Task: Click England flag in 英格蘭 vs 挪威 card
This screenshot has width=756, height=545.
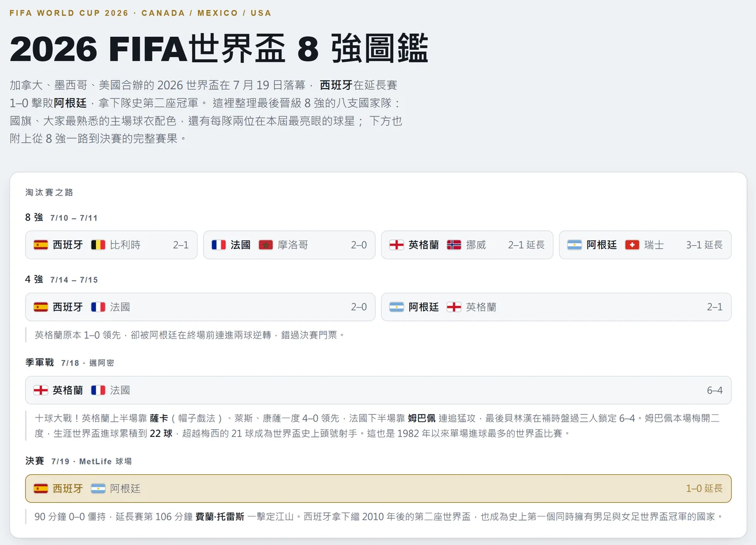Action: click(x=396, y=245)
